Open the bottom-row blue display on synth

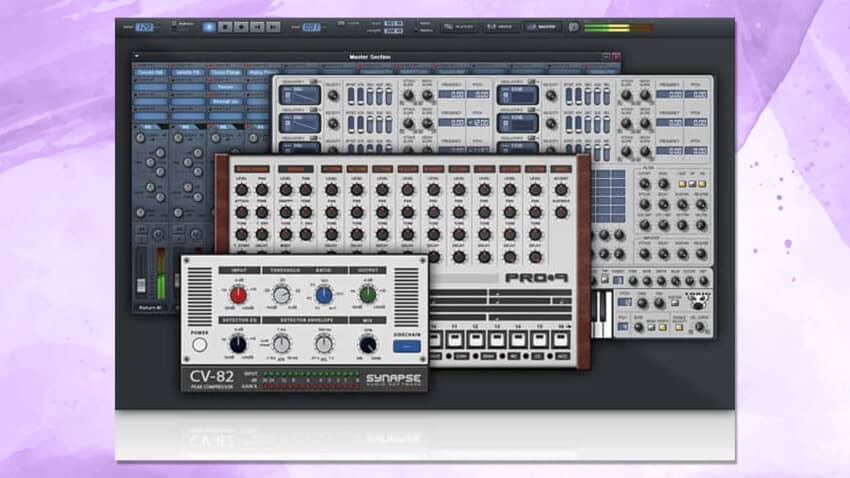coord(623,326)
